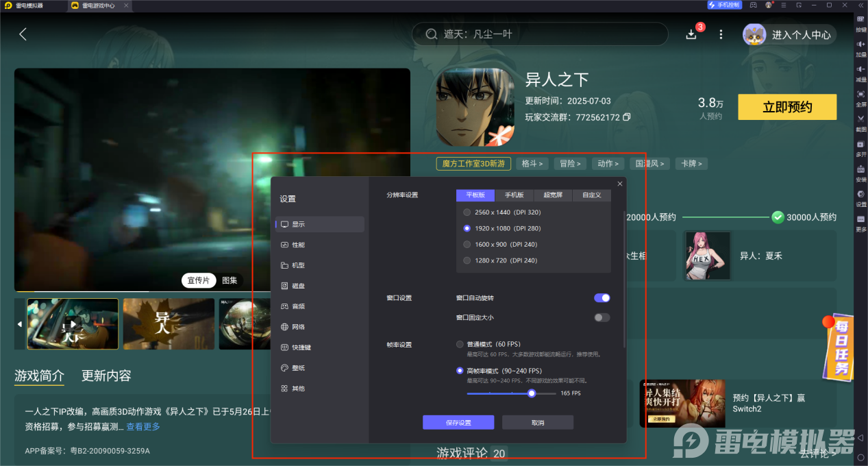Open the three-dot more options menu

(721, 34)
